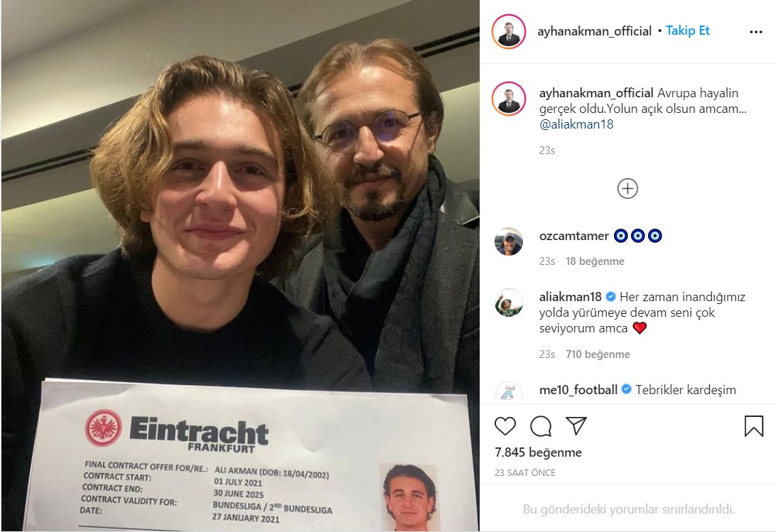Open aliakman18 username in comments

coord(570,297)
